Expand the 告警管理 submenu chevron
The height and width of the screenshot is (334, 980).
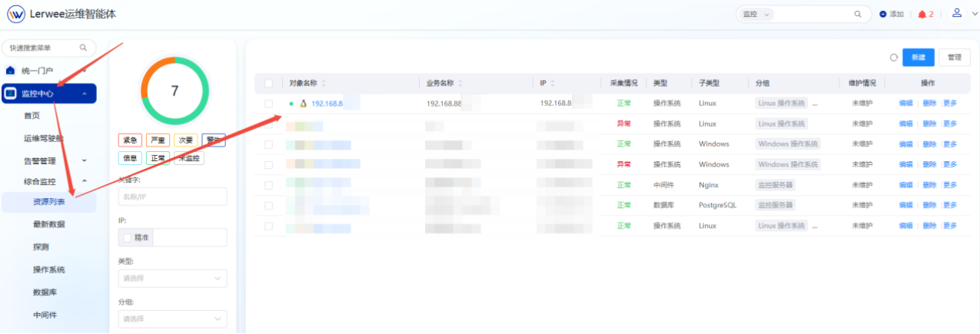[84, 160]
